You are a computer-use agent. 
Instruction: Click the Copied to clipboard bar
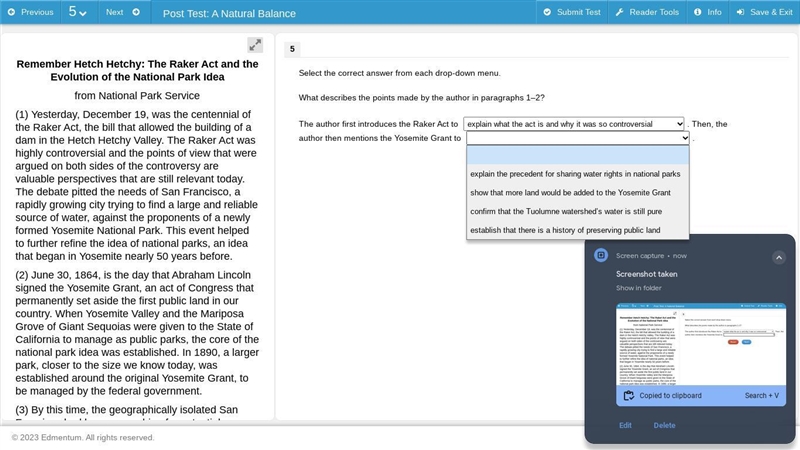pyautogui.click(x=701, y=395)
